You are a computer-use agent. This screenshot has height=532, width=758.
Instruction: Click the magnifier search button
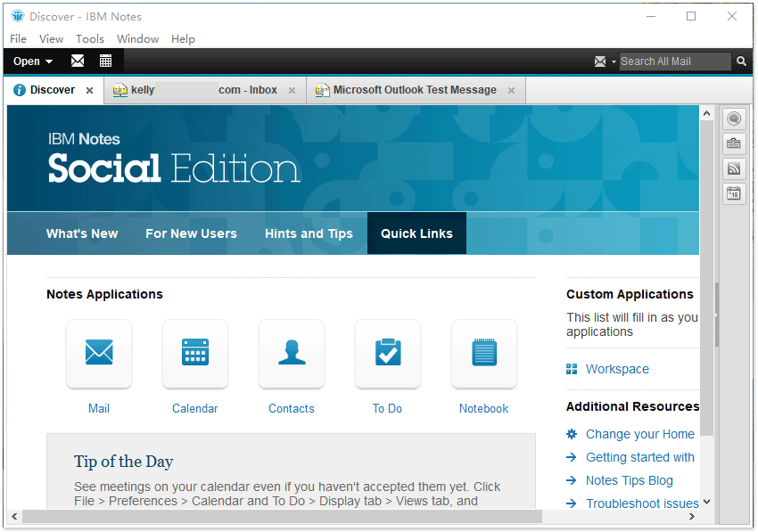pyautogui.click(x=741, y=61)
